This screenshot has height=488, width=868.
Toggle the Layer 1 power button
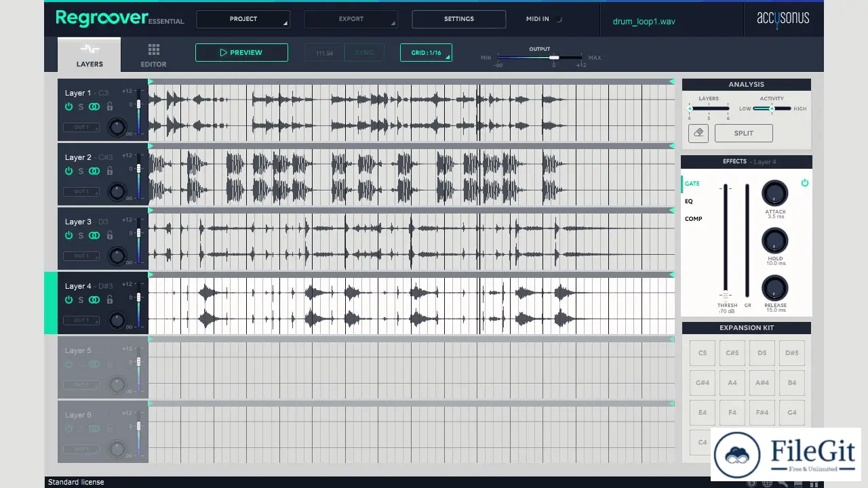(x=68, y=106)
